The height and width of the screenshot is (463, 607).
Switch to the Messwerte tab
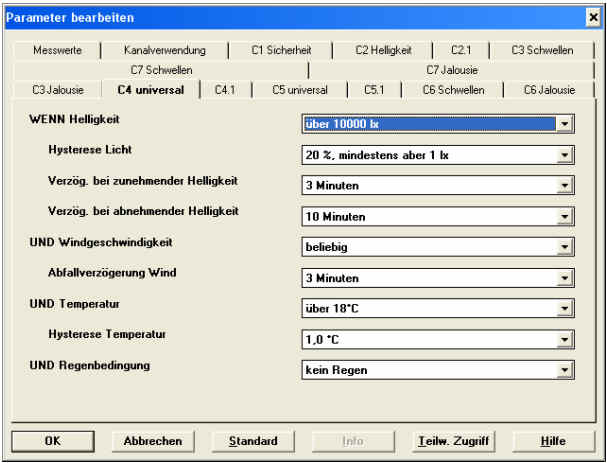(x=57, y=50)
